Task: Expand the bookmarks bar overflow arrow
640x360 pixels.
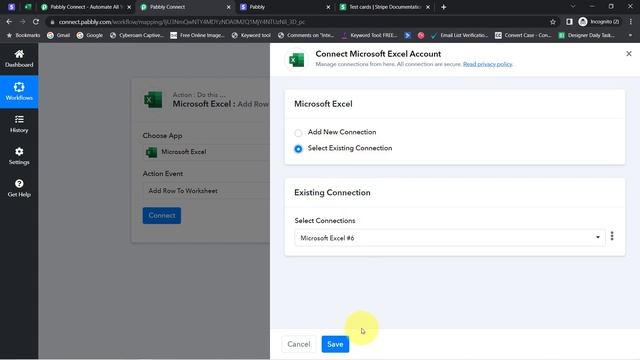Action: (x=630, y=36)
